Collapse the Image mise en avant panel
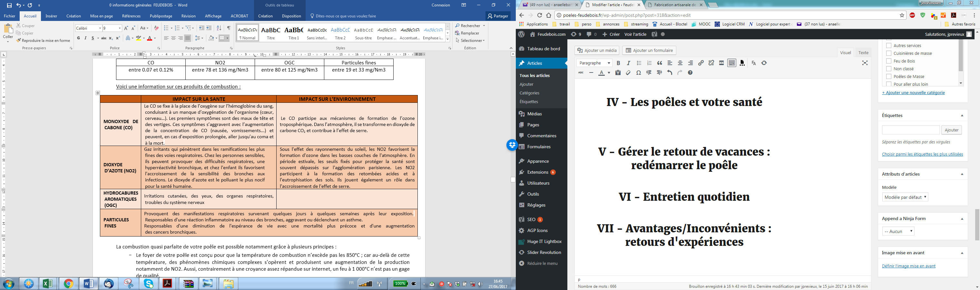 [x=962, y=253]
